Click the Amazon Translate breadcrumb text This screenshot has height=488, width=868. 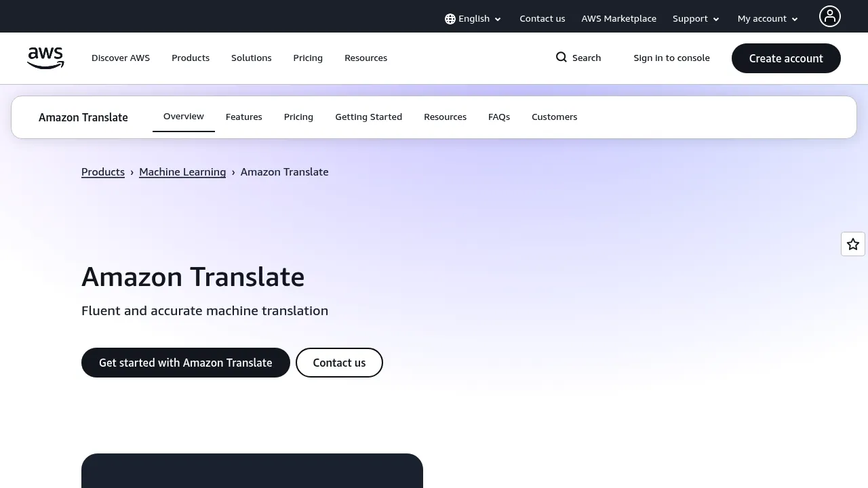pos(285,172)
